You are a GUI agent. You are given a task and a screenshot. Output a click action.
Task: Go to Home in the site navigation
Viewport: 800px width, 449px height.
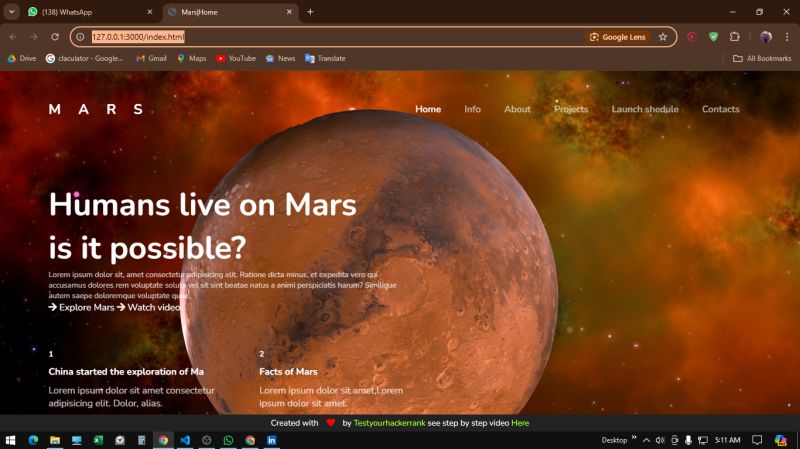click(428, 109)
